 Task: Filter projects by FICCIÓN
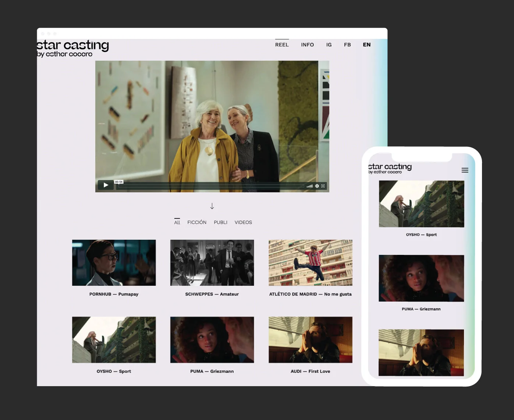tap(197, 222)
